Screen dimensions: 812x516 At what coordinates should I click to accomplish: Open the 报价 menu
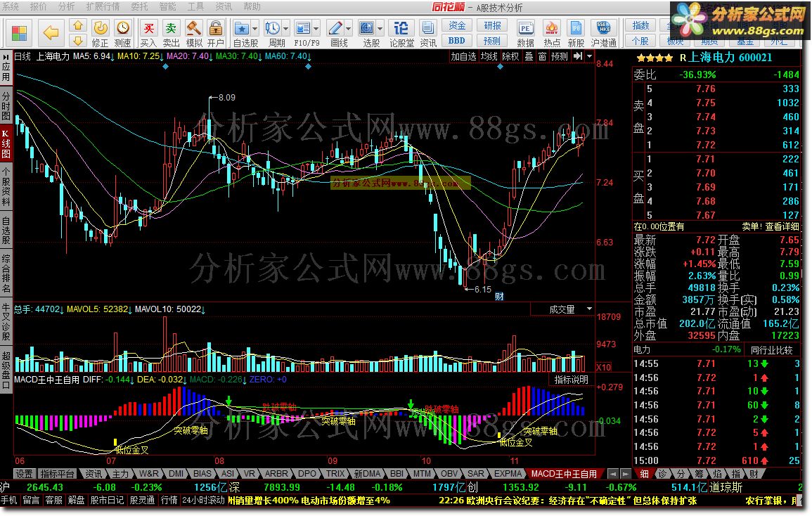[38, 6]
